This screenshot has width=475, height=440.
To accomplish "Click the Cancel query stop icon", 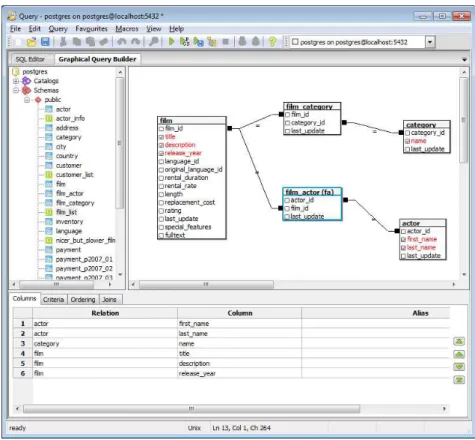I will pos(226,42).
